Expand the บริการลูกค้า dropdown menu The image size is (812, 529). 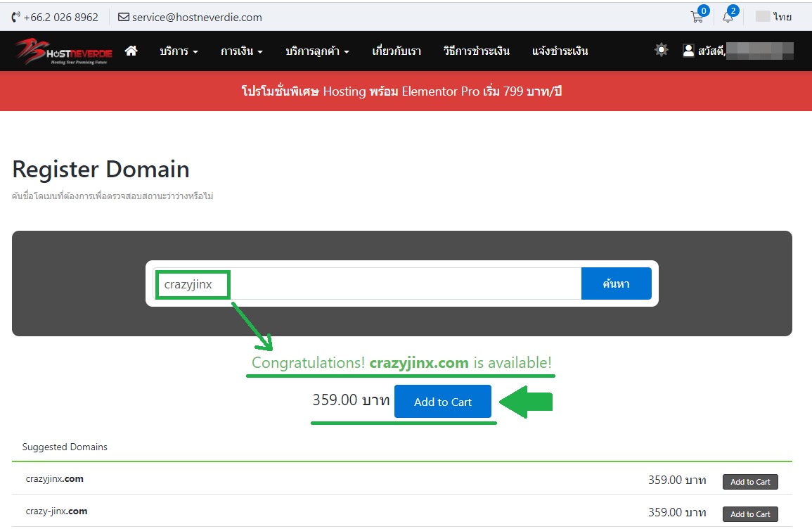[317, 51]
